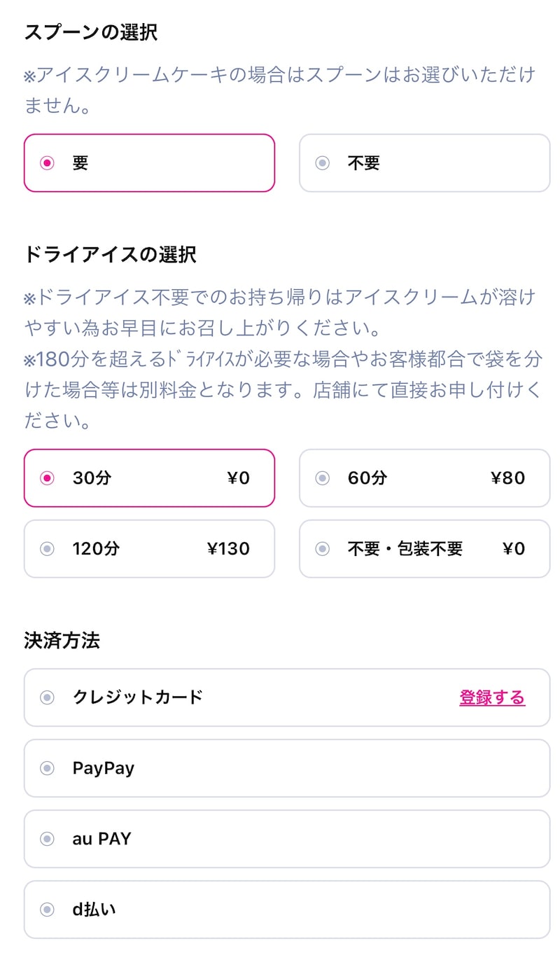Click the radio dot beside クレジットカード
This screenshot has width=560, height=967.
[47, 697]
